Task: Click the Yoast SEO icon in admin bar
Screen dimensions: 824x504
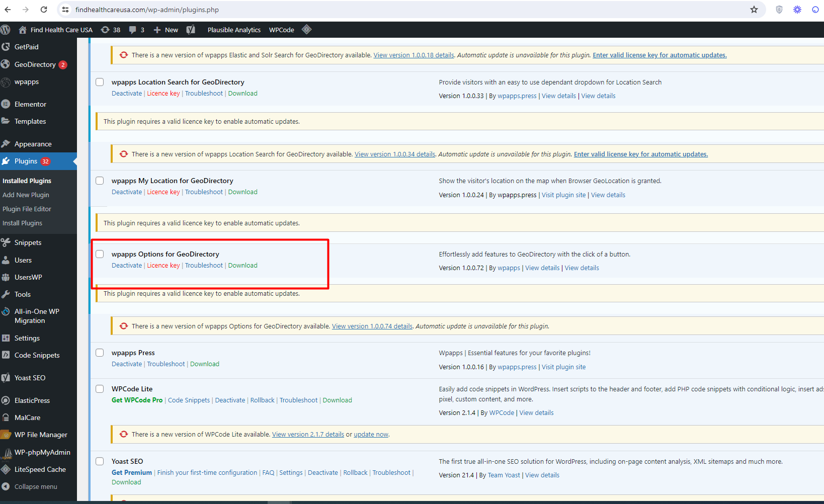Action: (191, 30)
